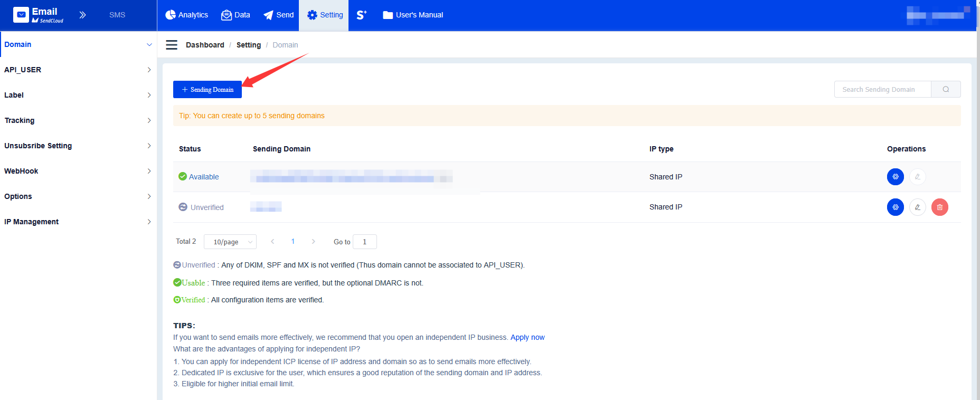Expand the API_USER sidebar section
This screenshot has width=980, height=400.
click(x=78, y=70)
